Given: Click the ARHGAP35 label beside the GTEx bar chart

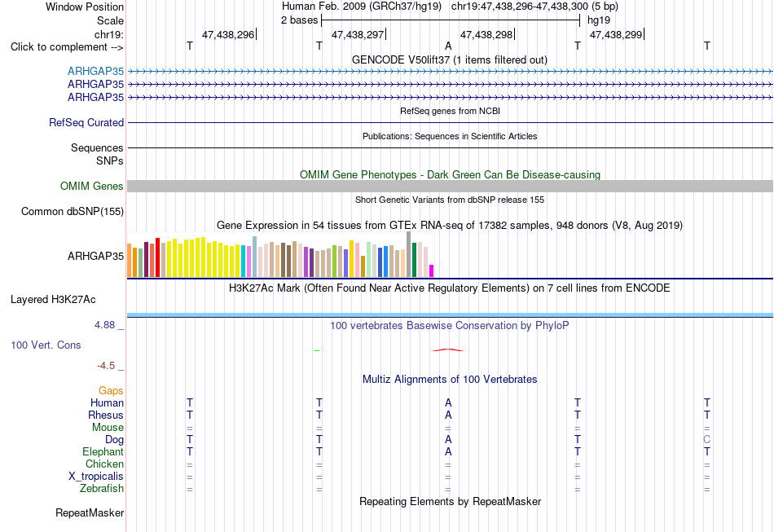Looking at the screenshot, I should [x=96, y=256].
